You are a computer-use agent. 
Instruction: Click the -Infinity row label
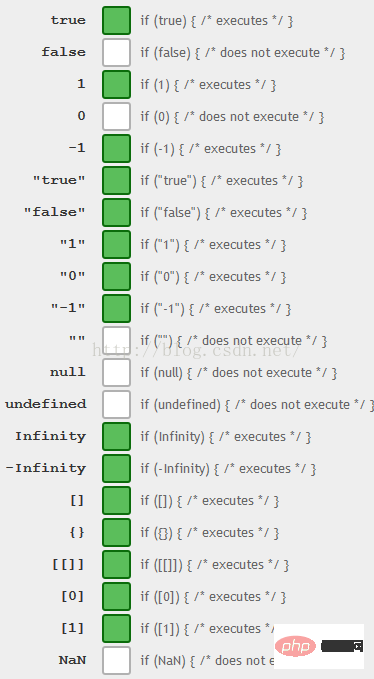point(45,469)
